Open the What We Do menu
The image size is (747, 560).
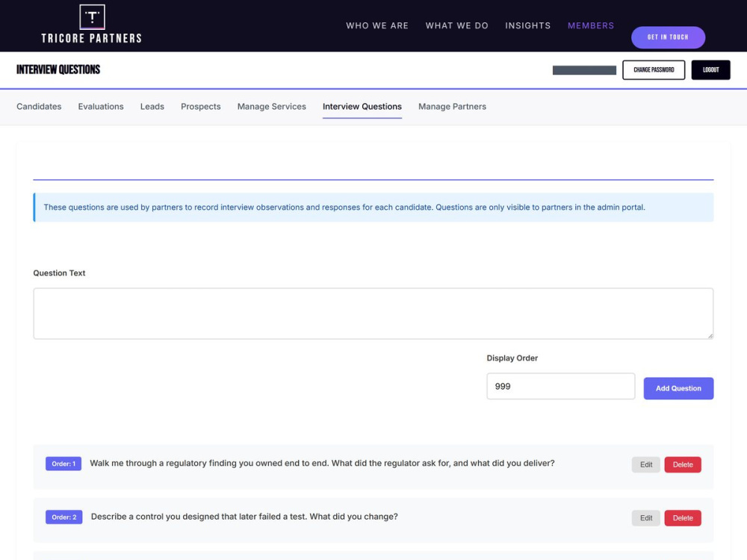pos(456,25)
